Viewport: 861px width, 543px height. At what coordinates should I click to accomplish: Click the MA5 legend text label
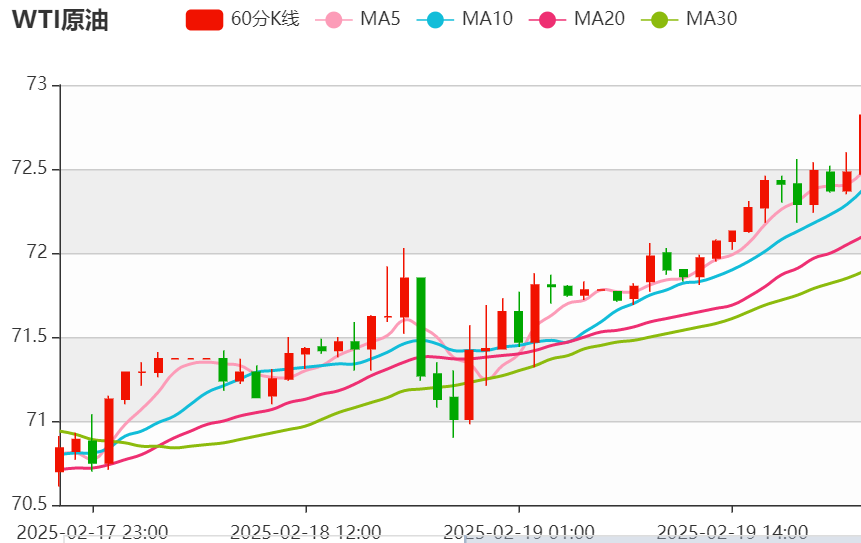pyautogui.click(x=380, y=19)
